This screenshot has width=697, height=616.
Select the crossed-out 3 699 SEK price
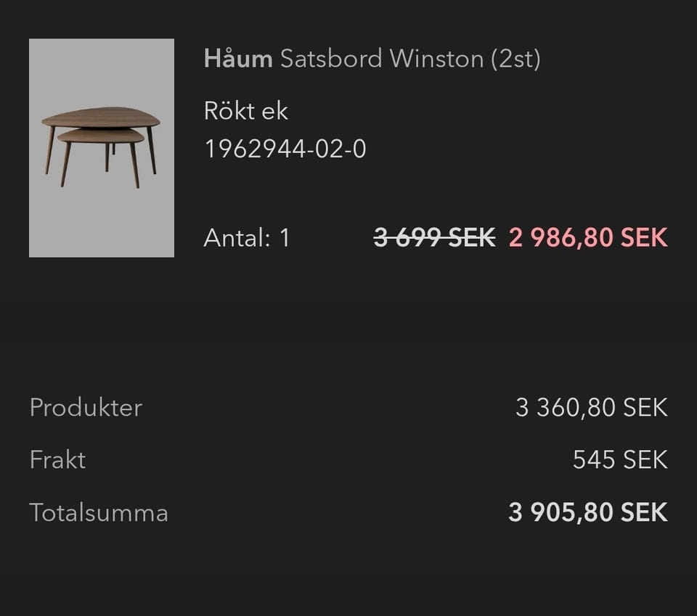(433, 237)
